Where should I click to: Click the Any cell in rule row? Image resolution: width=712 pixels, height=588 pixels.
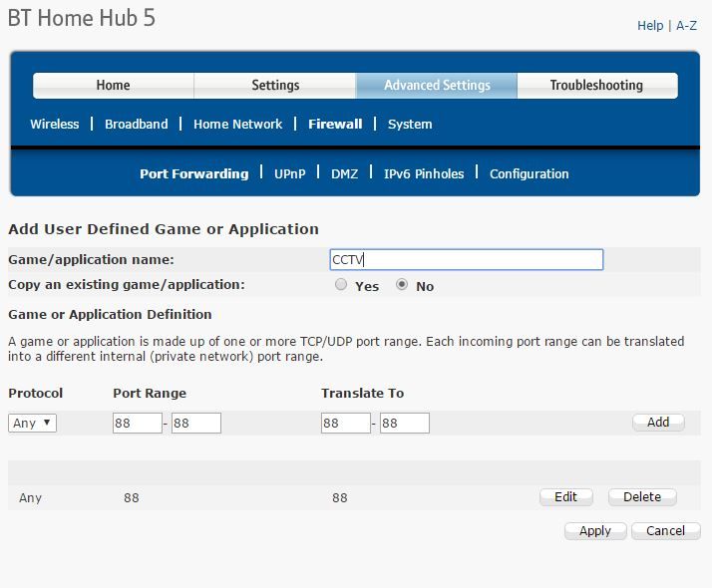(31, 497)
